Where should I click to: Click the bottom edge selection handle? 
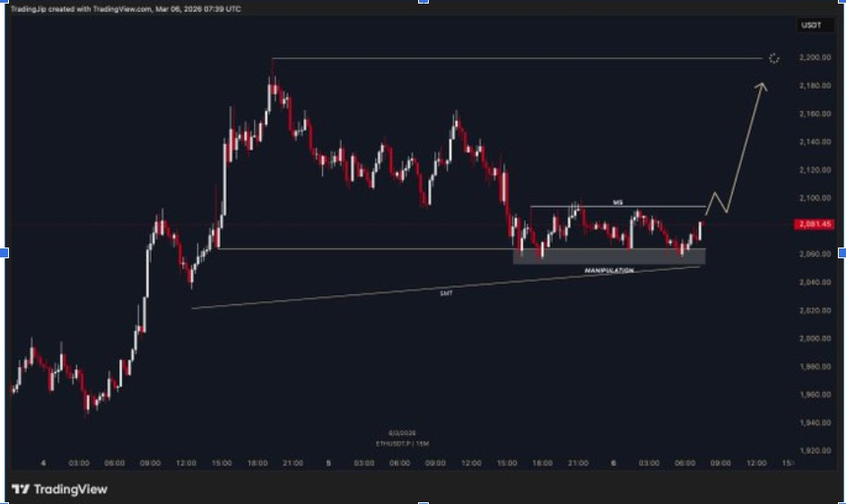click(x=423, y=502)
